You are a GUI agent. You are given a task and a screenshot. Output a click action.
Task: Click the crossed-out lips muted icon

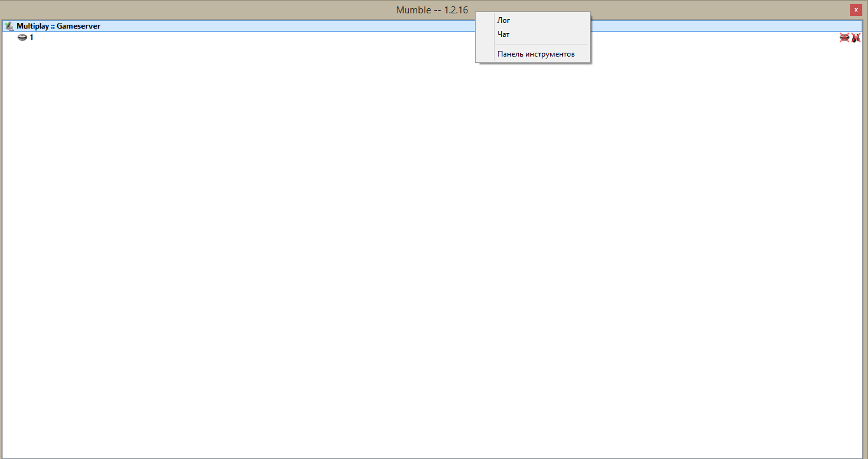844,38
